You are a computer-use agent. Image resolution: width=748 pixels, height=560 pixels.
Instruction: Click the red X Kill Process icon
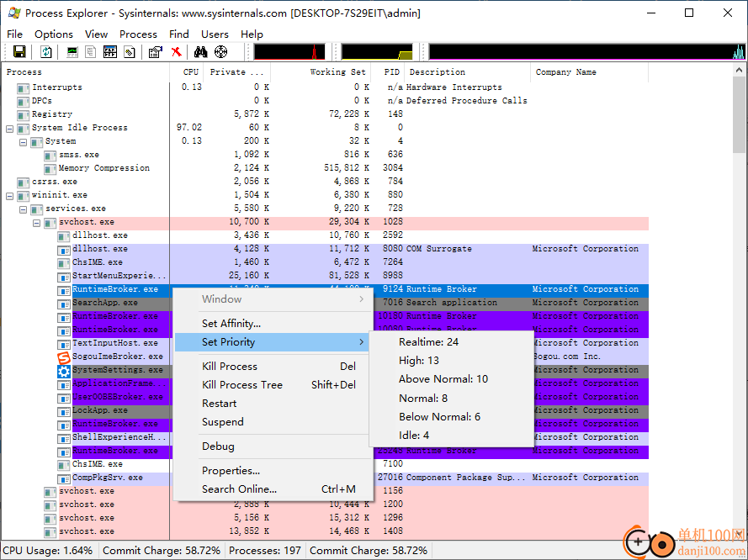click(177, 51)
